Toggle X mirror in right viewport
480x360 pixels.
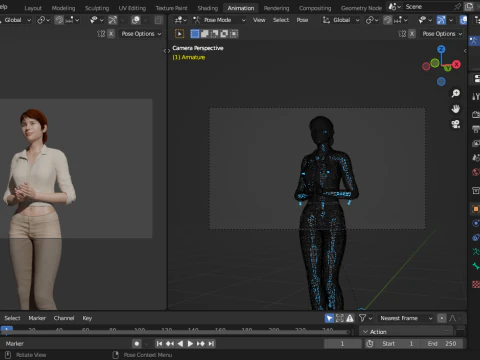(x=412, y=34)
